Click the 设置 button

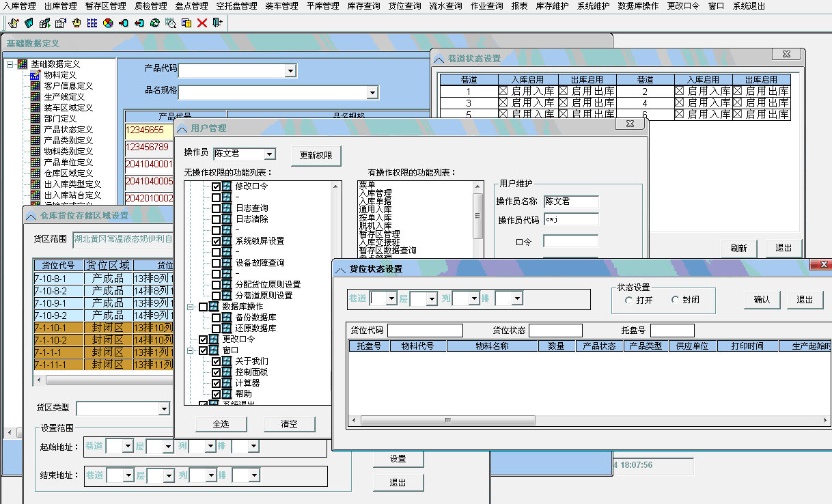tap(398, 459)
